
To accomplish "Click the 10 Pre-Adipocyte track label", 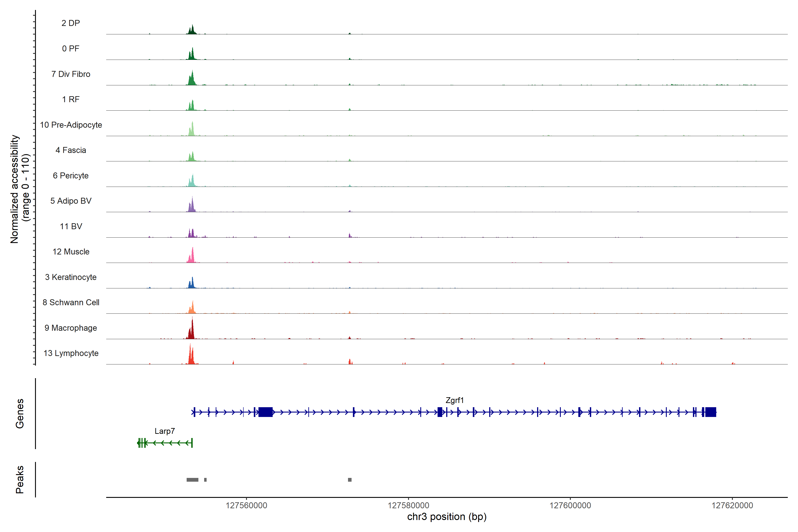I will (x=71, y=125).
